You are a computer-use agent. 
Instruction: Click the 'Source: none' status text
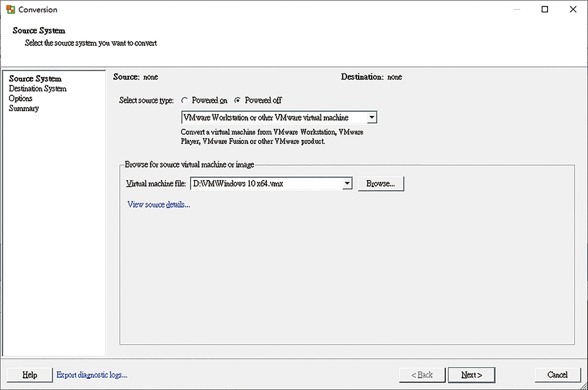click(135, 77)
